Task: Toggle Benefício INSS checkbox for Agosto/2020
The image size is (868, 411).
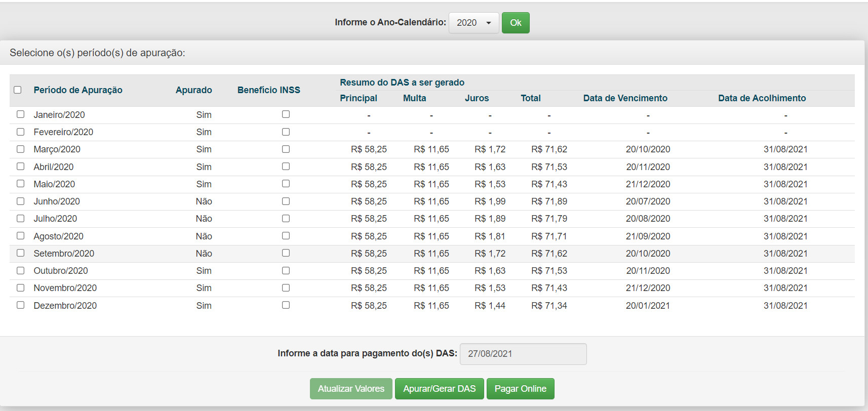Action: click(286, 236)
